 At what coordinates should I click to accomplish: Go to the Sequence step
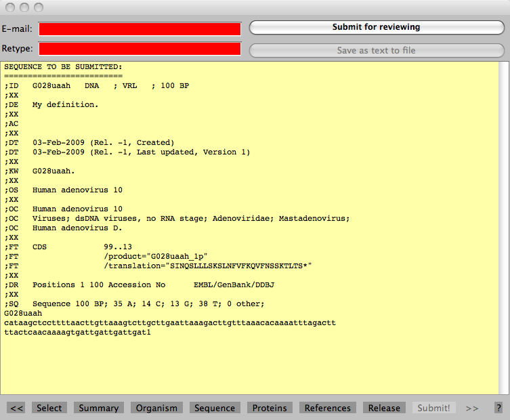[215, 408]
